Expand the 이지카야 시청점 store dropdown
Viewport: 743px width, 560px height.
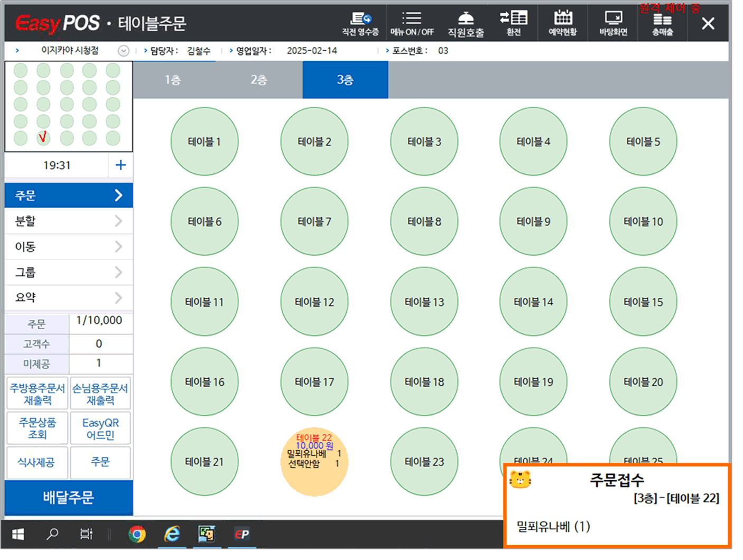tap(123, 51)
